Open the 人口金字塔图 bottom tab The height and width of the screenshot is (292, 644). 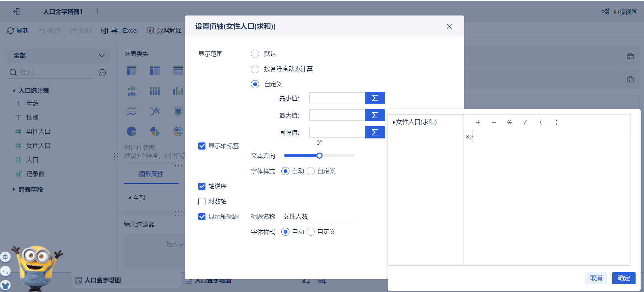point(102,280)
